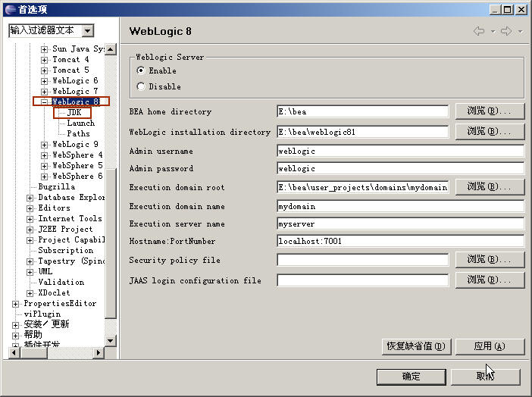Click tree scroll down arrow

tap(111, 341)
